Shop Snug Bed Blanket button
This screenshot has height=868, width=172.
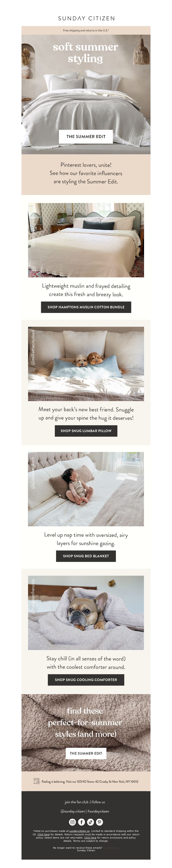[86, 556]
